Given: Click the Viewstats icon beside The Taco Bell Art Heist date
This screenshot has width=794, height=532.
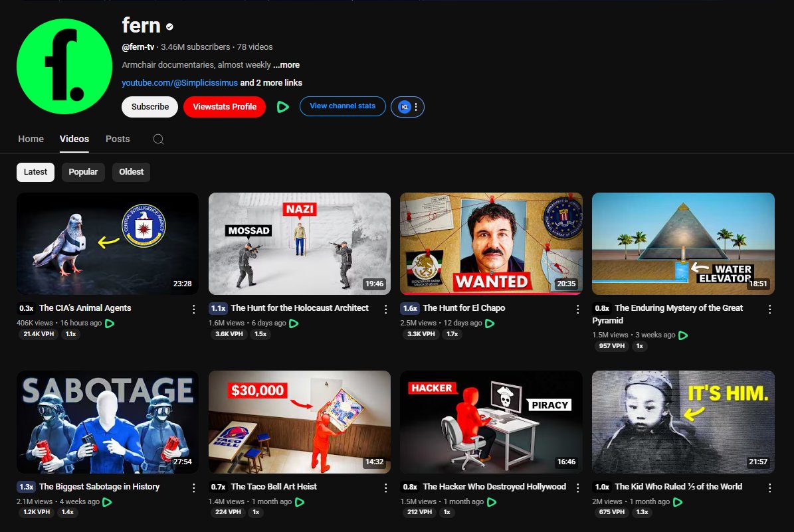Looking at the screenshot, I should point(299,501).
